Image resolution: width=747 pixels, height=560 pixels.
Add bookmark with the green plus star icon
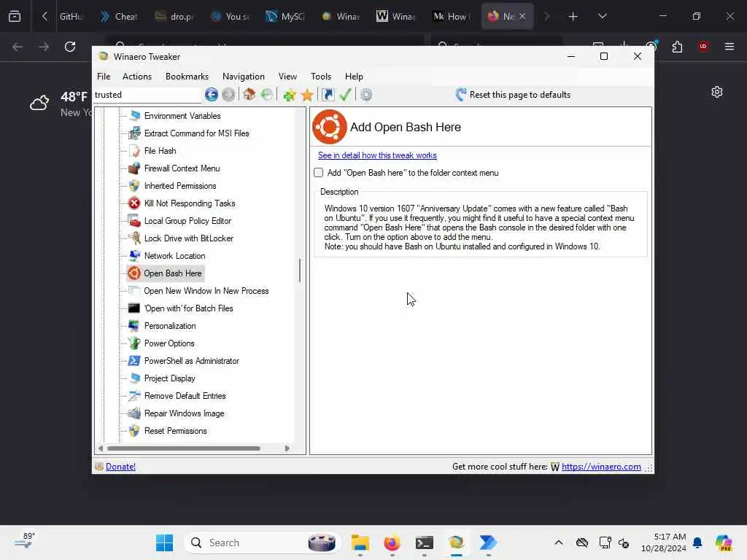[289, 95]
